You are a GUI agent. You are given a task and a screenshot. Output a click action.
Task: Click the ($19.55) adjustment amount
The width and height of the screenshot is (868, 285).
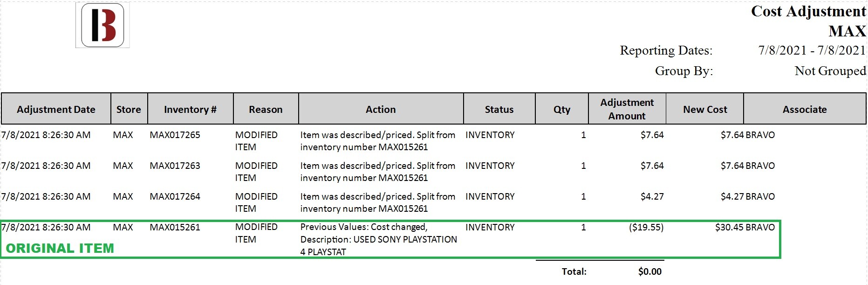coord(646,227)
